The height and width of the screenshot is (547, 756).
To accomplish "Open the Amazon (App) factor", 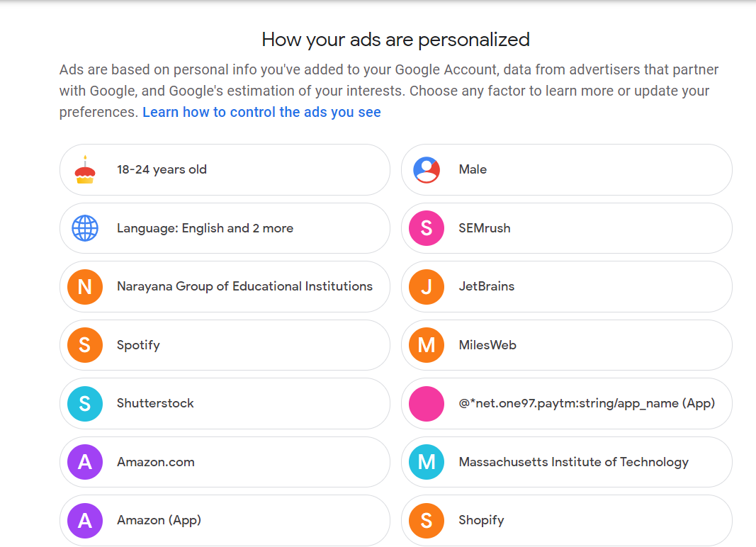I will 159,520.
